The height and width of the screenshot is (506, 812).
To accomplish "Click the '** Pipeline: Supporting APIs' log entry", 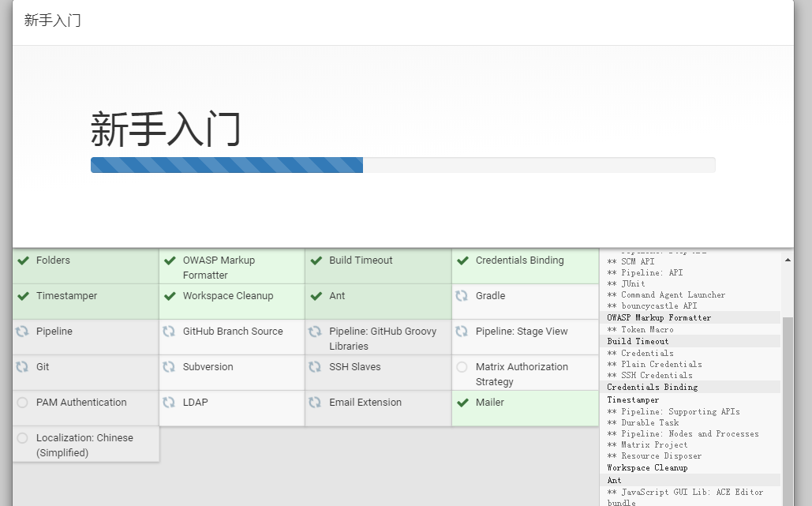I will coord(673,412).
